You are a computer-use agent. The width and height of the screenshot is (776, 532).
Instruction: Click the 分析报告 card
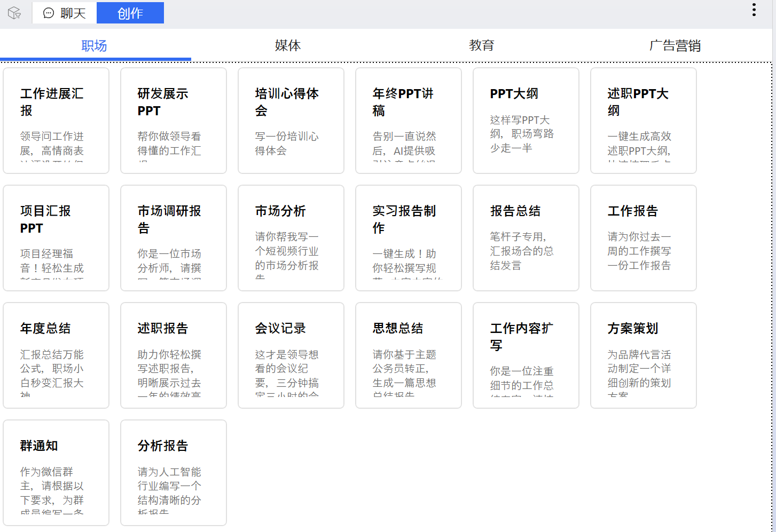click(173, 472)
